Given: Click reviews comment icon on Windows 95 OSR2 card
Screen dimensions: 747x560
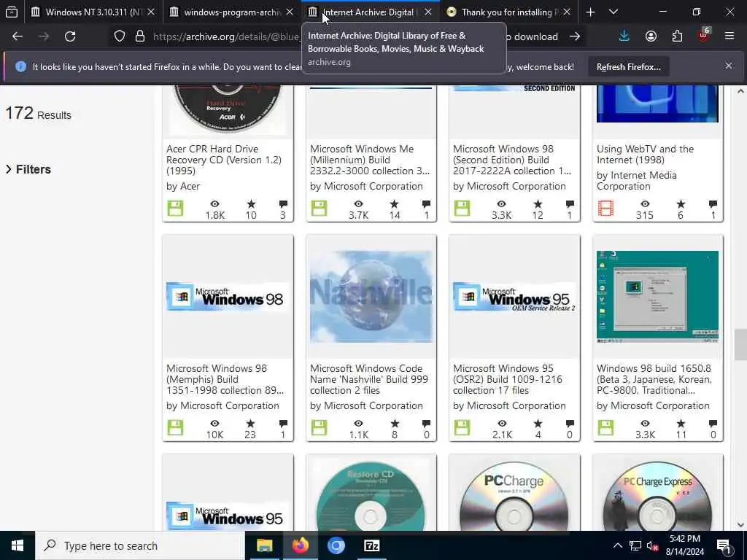Looking at the screenshot, I should [x=570, y=424].
